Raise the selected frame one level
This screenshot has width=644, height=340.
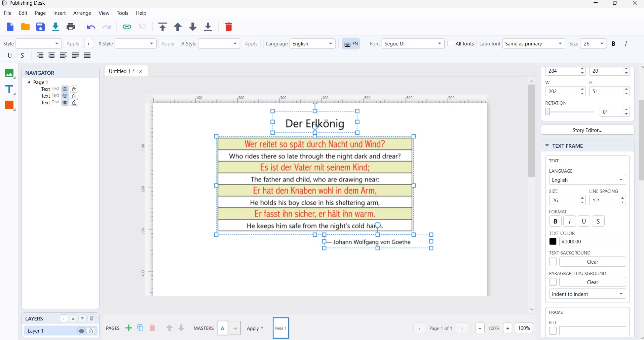pyautogui.click(x=178, y=27)
